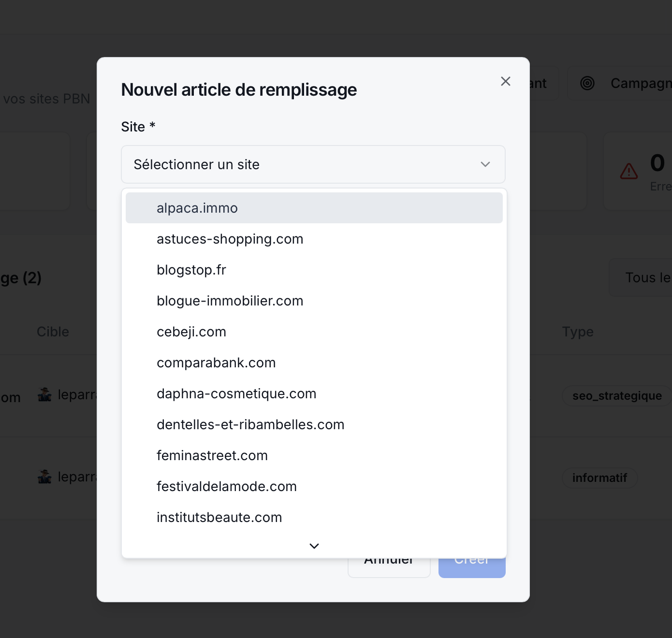Choose comparabank.com from the dropdown
Viewport: 672px width, 638px height.
point(216,362)
